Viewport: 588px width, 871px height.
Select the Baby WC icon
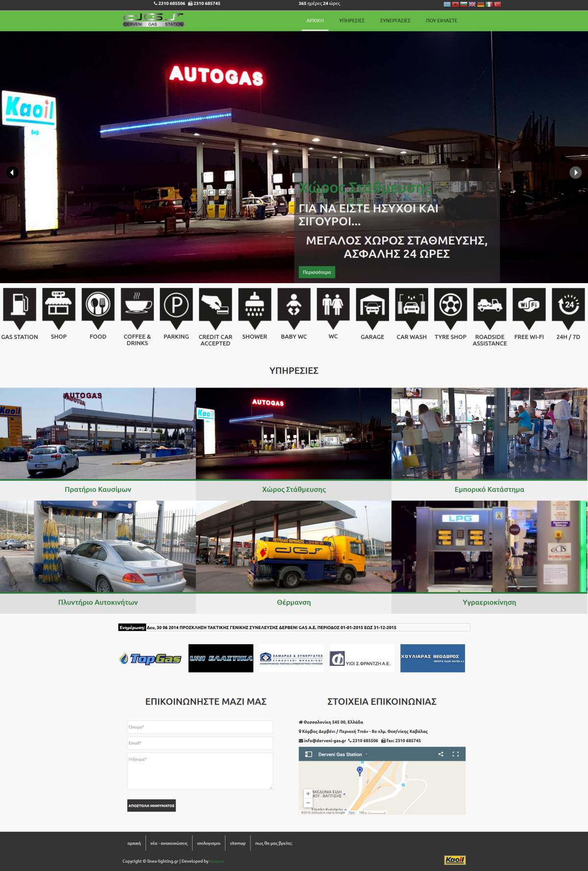click(294, 309)
